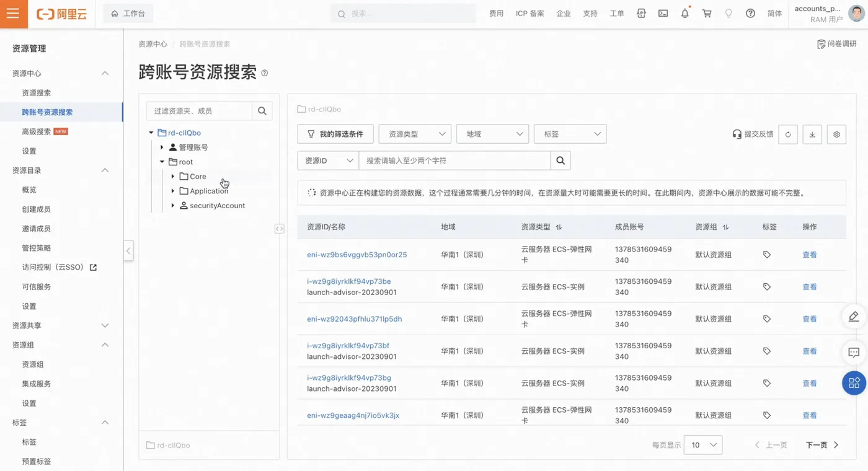Viewport: 868px width, 471px height.
Task: Click the resource search magnifier button
Action: click(560, 161)
